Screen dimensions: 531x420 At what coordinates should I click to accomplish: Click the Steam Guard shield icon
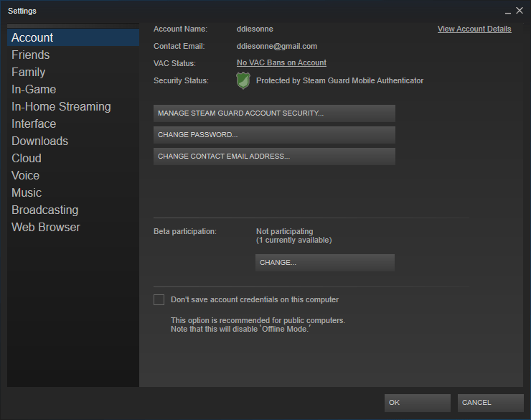click(x=243, y=81)
